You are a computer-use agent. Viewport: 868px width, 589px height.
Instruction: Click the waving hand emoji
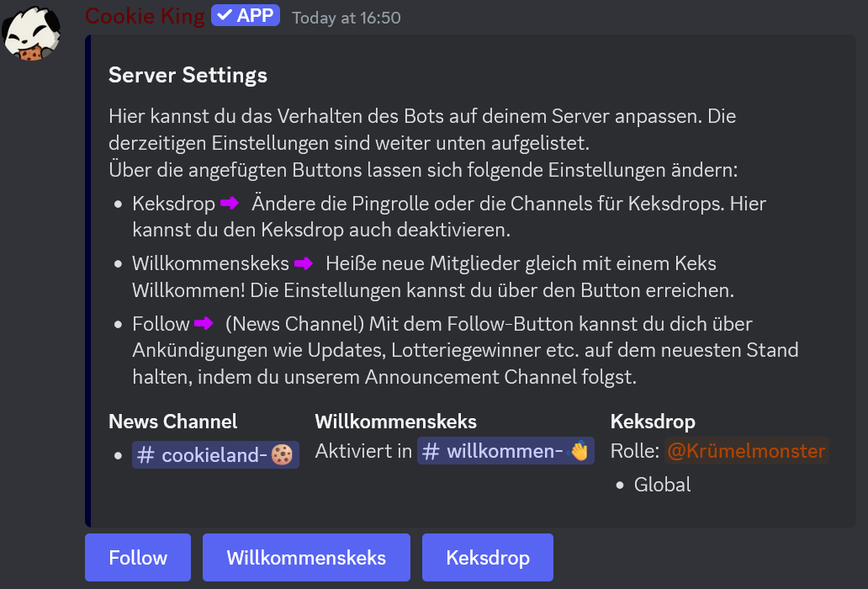click(580, 451)
